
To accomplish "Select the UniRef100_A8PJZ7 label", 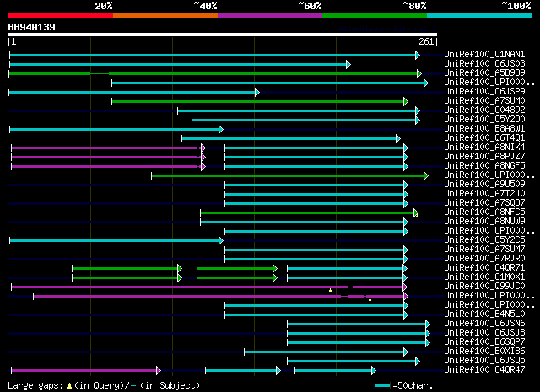I will tap(484, 156).
